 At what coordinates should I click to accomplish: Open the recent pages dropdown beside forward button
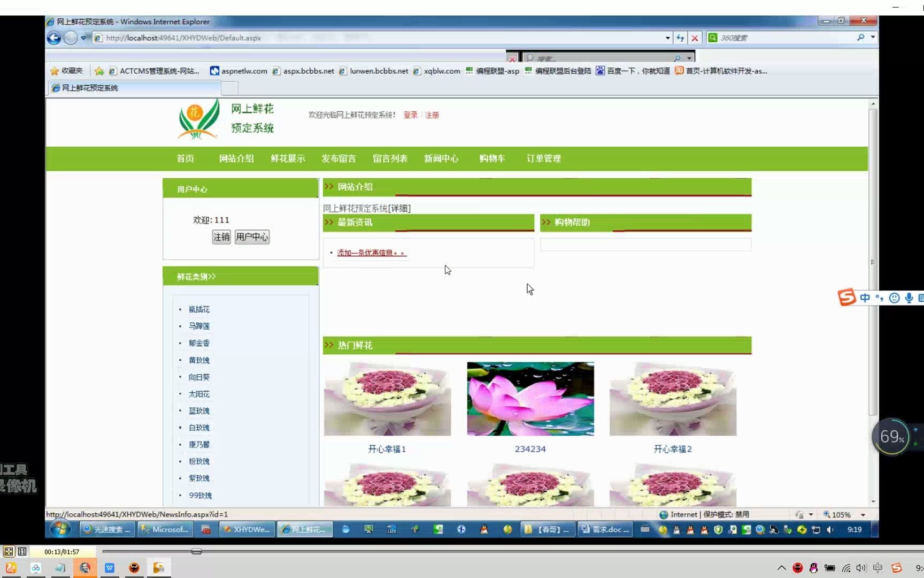tap(83, 38)
